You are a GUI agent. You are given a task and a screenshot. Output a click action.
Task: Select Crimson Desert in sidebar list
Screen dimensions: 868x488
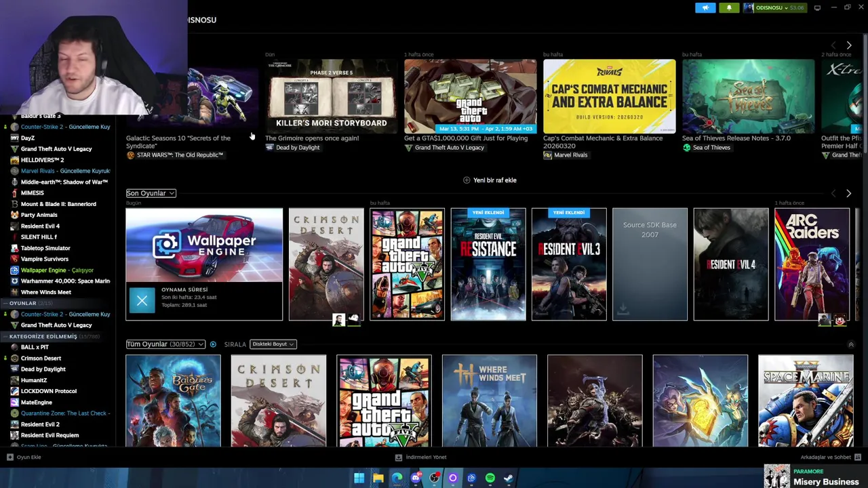[41, 358]
